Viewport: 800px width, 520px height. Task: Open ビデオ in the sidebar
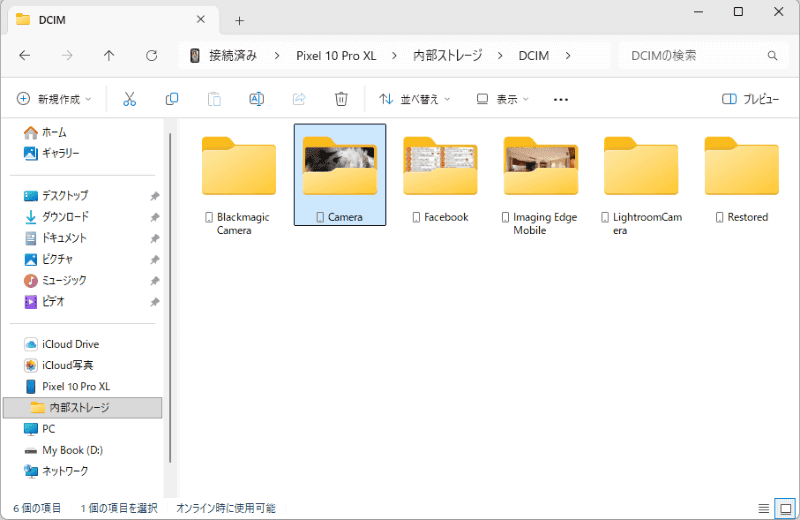44,302
